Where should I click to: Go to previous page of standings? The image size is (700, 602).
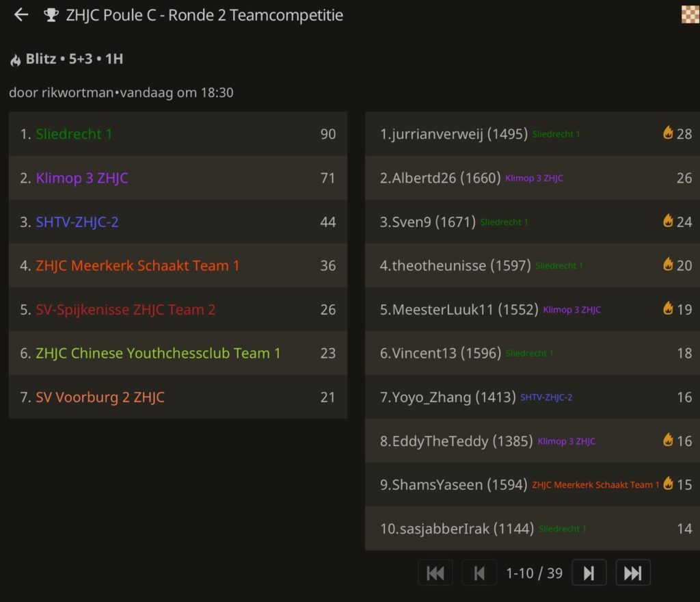point(479,573)
